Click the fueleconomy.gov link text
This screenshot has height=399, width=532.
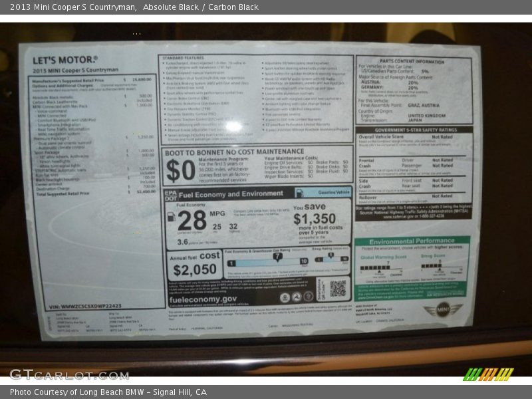[x=202, y=299]
